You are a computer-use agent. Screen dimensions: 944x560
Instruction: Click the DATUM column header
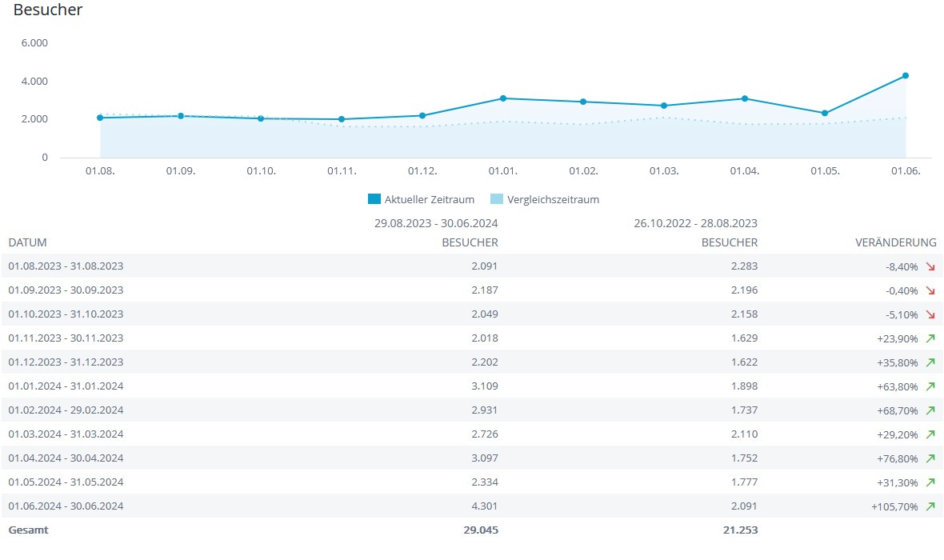28,242
